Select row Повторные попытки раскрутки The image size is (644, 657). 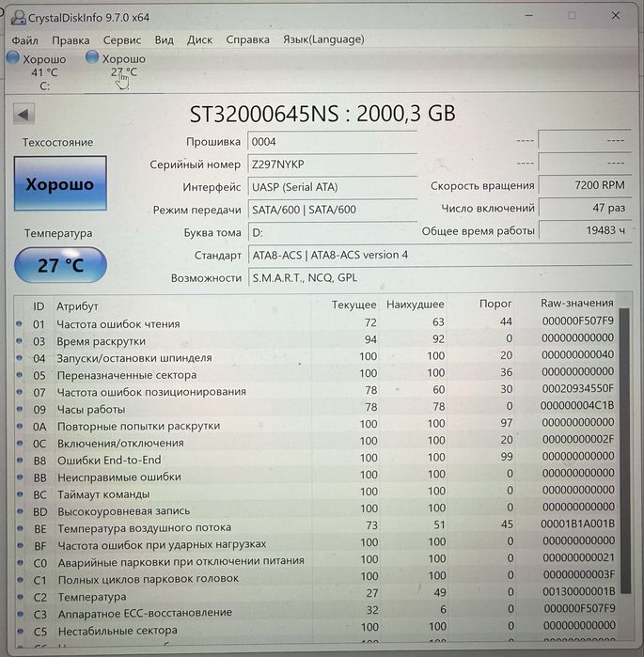(x=316, y=425)
